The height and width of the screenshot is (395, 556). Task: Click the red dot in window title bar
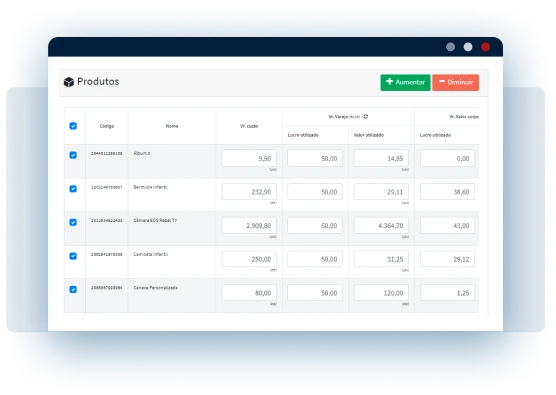pyautogui.click(x=485, y=47)
